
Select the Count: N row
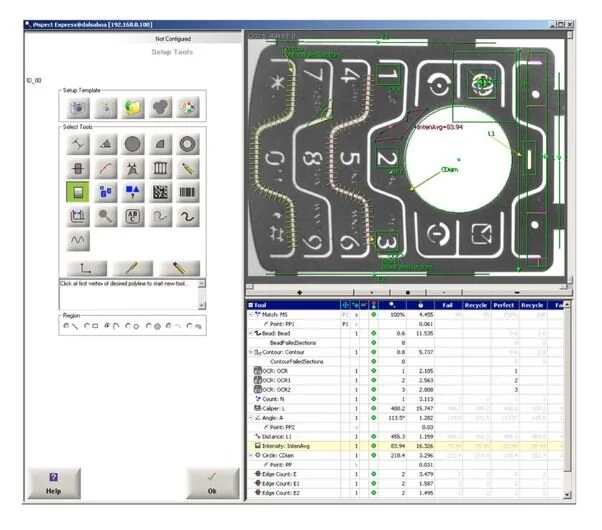(406, 399)
